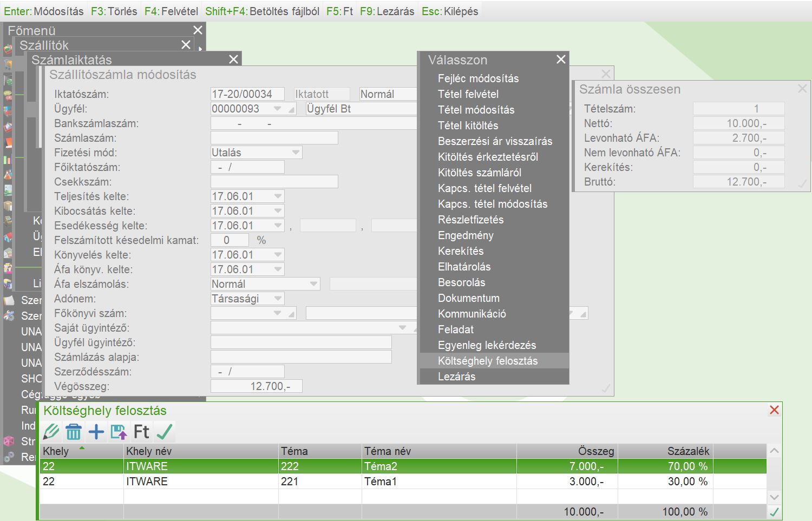Click the Összeg column header
Image resolution: width=812 pixels, height=521 pixels.
567,451
